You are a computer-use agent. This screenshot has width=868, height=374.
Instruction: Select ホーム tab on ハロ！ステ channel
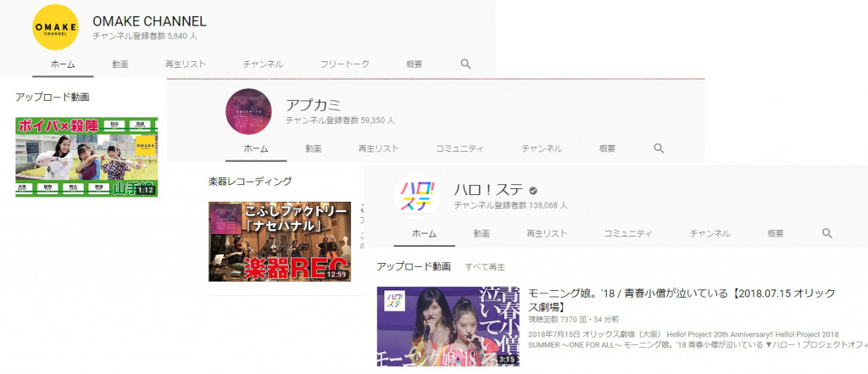click(x=425, y=233)
